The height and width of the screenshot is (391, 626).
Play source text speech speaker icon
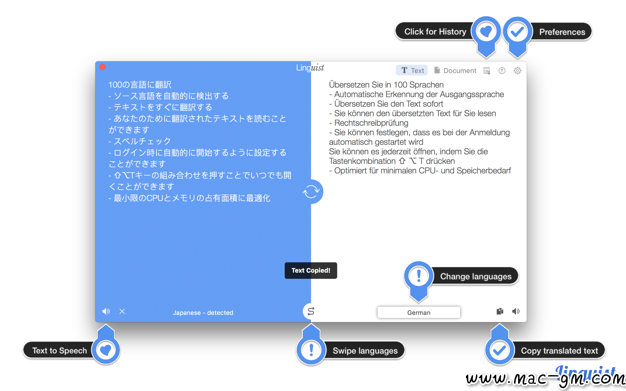pyautogui.click(x=106, y=311)
